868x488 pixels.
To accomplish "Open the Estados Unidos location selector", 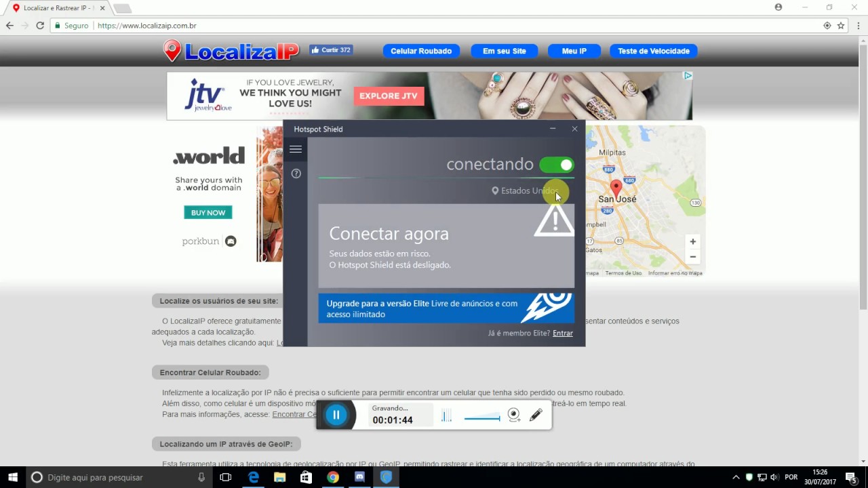I will coord(525,191).
